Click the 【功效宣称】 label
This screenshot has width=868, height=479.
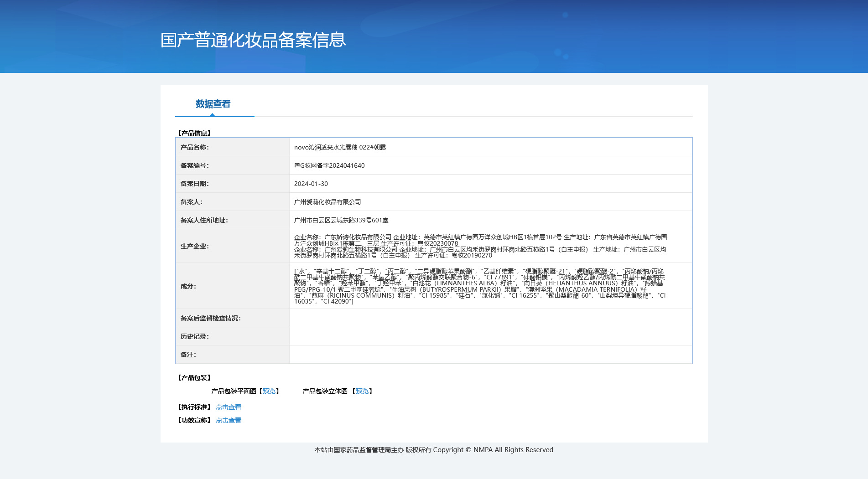tap(194, 420)
